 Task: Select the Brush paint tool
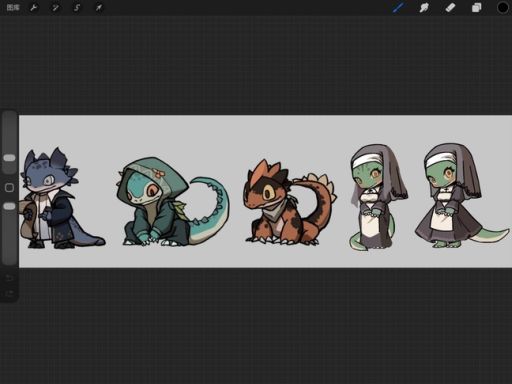tap(398, 7)
